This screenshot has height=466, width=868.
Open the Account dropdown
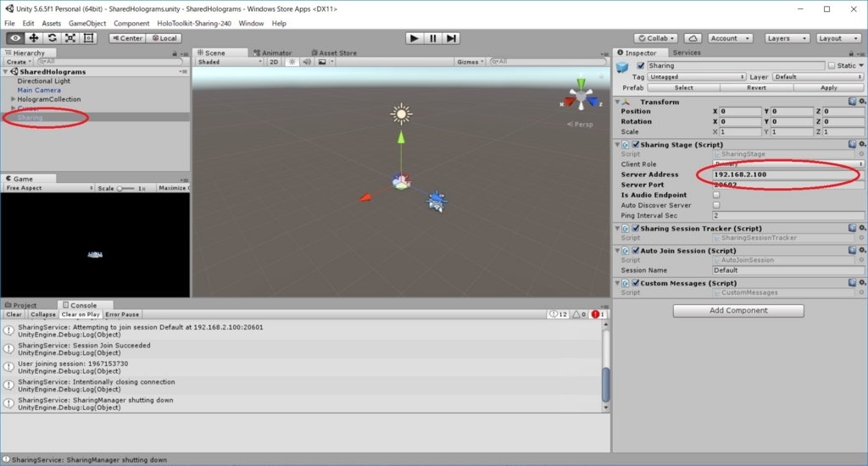(x=730, y=38)
